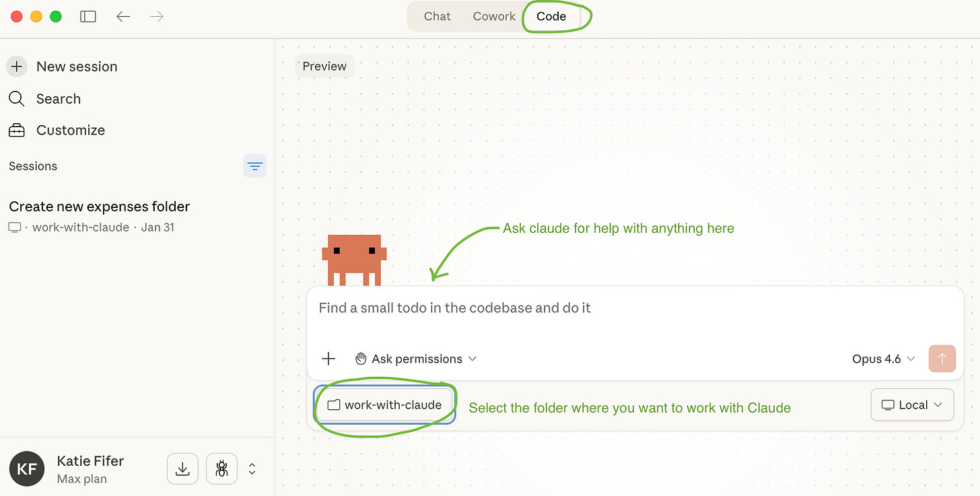The image size is (980, 496).
Task: Minimize window with the yellow button
Action: coord(36,17)
